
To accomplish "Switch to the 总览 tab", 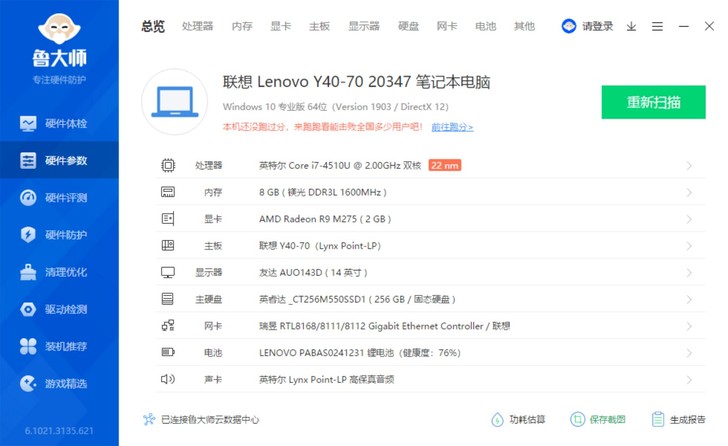I will click(153, 26).
